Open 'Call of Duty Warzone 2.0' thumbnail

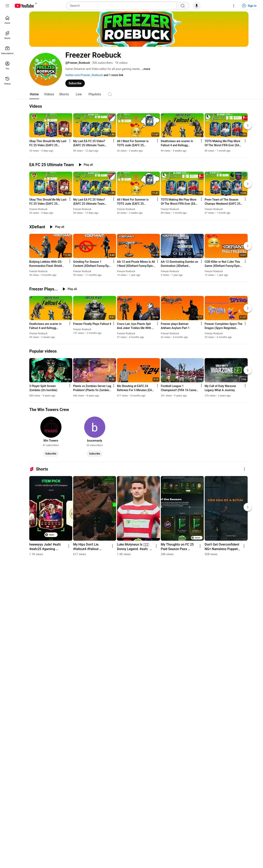click(226, 370)
